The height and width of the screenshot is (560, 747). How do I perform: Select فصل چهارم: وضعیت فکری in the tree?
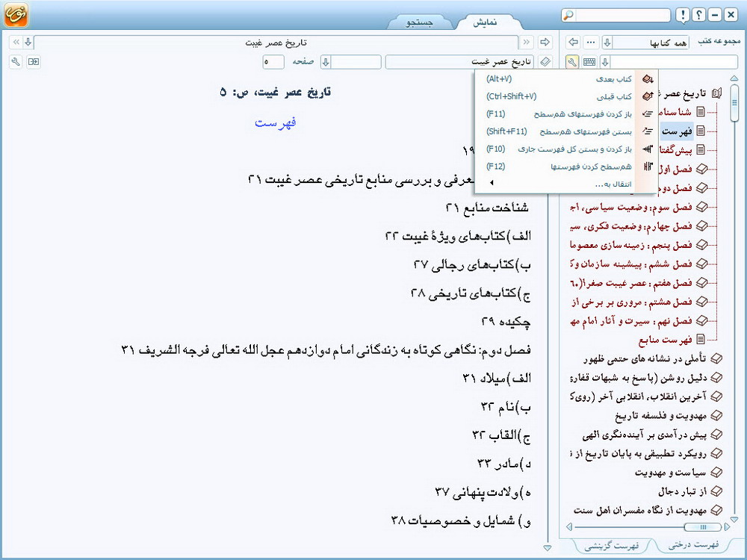630,226
